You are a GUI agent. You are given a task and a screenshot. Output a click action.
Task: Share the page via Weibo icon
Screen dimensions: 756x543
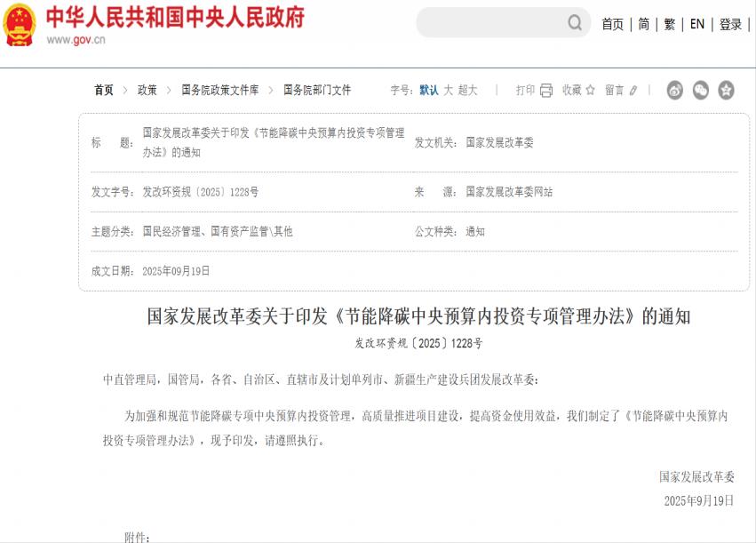pyautogui.click(x=675, y=90)
